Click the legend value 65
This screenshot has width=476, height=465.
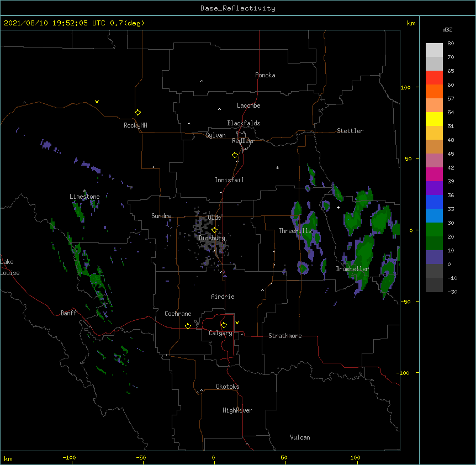coord(451,71)
